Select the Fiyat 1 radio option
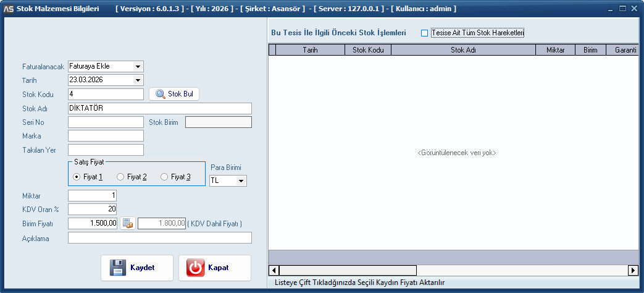This screenshot has height=293, width=644. coord(77,177)
